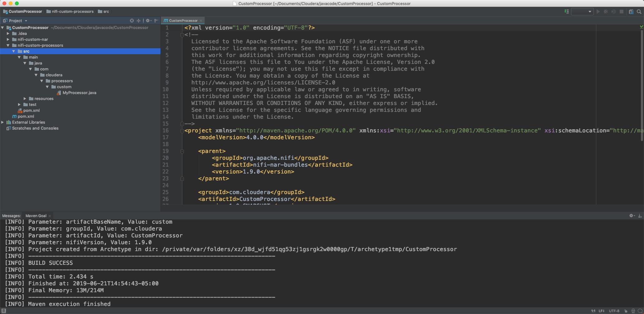This screenshot has height=314, width=644.
Task: Click Collapse All in the Project toolbar
Action: tap(139, 21)
